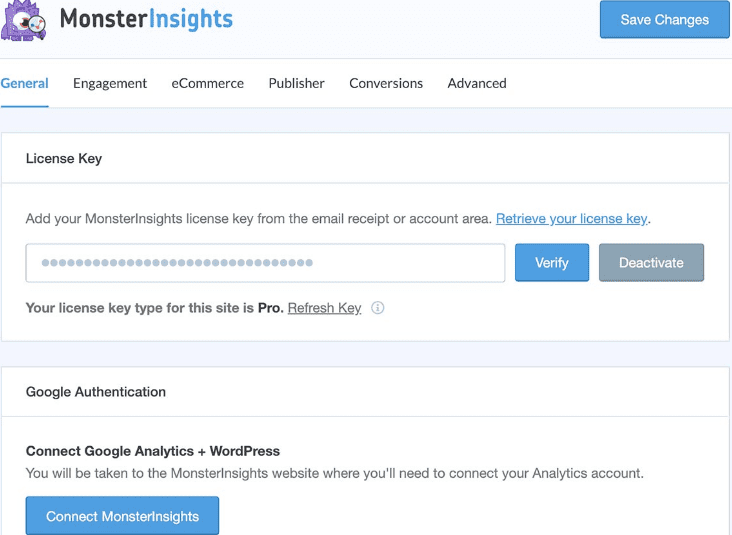This screenshot has width=732, height=535.
Task: Click the Google Authentication section heading
Action: pyautogui.click(x=96, y=392)
